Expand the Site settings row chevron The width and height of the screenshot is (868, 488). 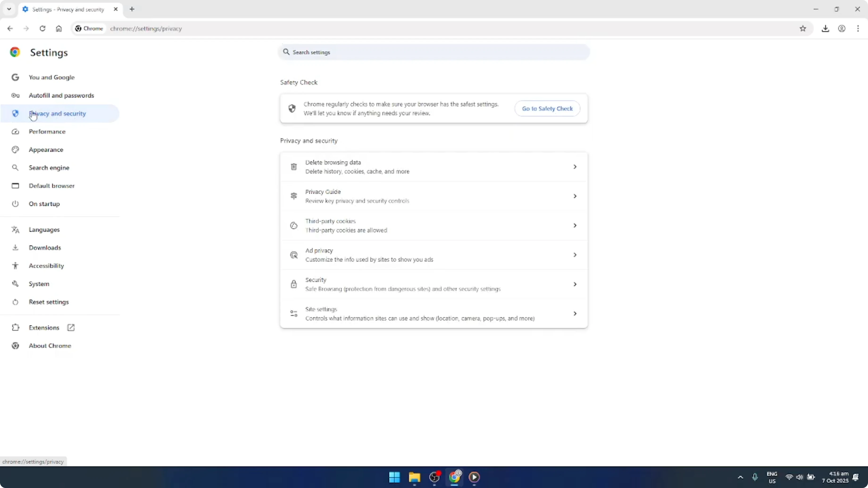click(575, 313)
